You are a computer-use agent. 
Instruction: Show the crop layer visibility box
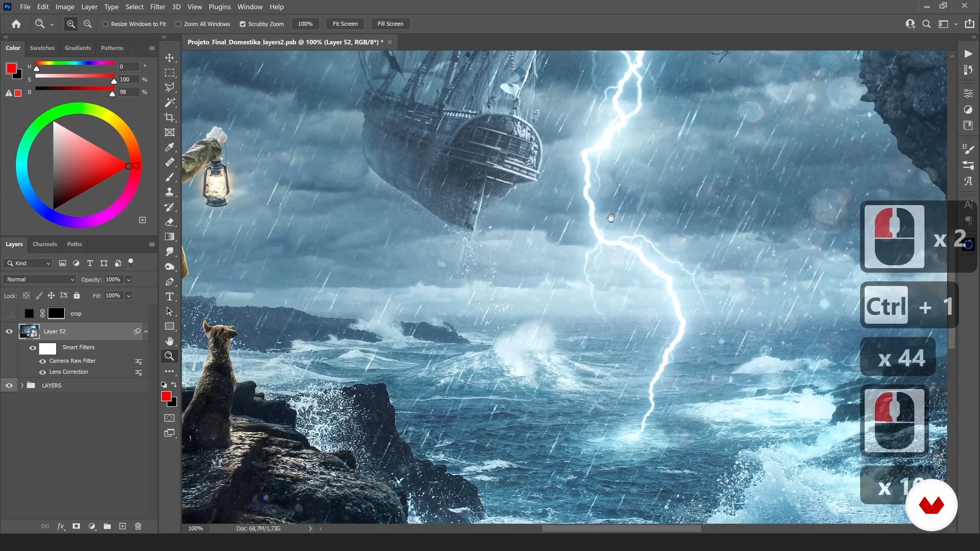(9, 314)
